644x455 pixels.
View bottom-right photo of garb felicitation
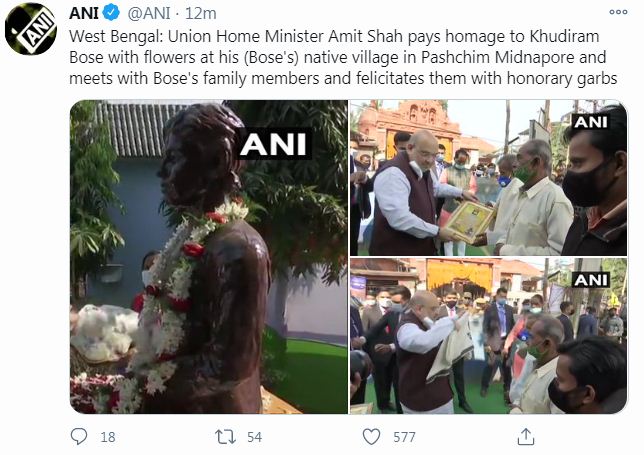(488, 336)
